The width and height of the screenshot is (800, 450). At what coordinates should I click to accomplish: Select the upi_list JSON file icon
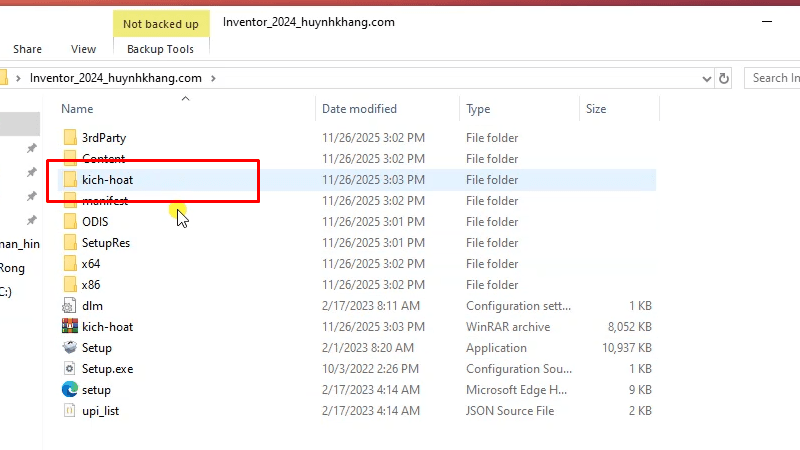(x=70, y=411)
